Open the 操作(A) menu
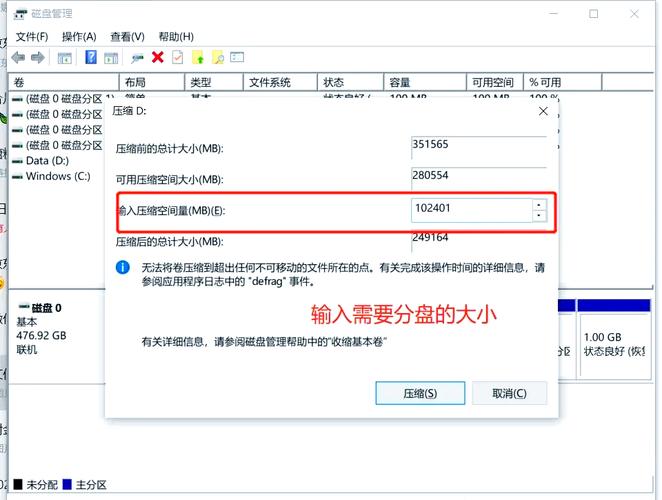This screenshot has height=500, width=662. 79,37
